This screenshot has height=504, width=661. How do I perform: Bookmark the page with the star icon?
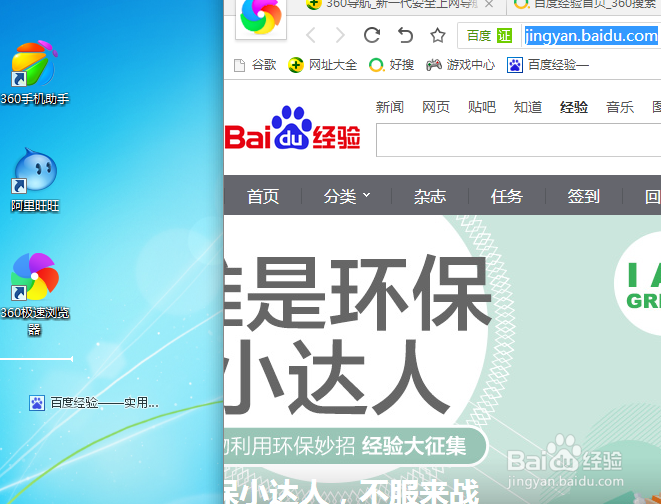click(438, 35)
